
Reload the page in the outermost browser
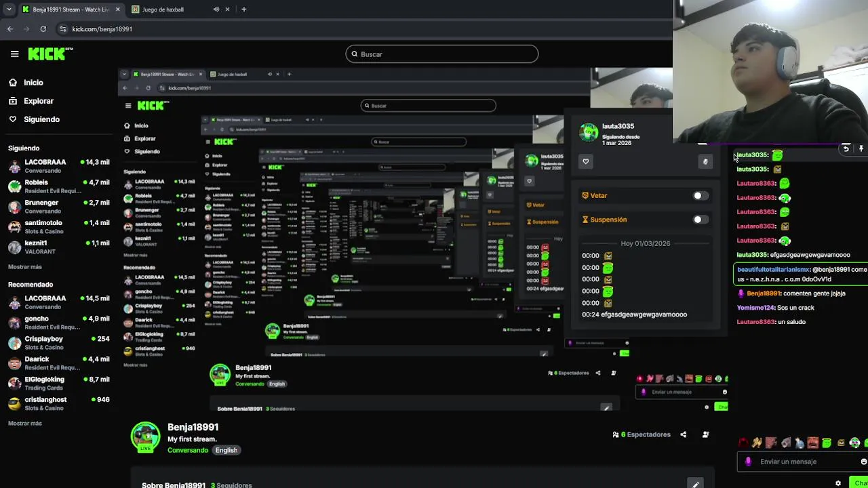click(43, 29)
